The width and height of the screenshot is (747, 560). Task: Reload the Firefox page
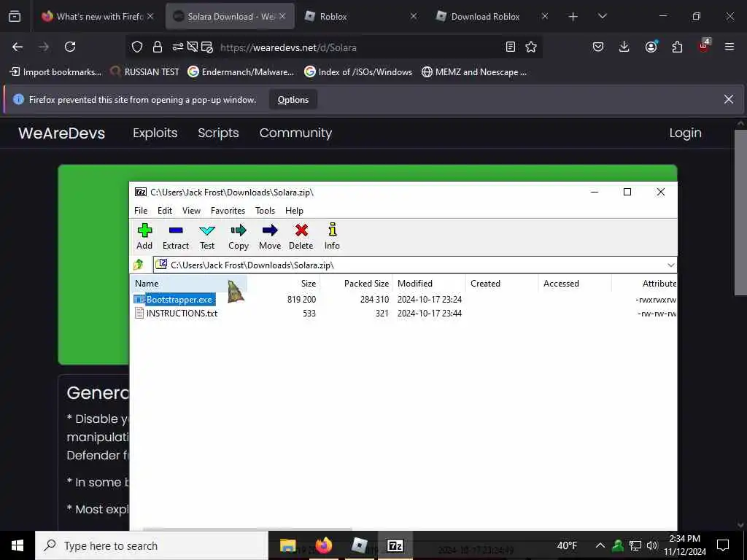70,47
